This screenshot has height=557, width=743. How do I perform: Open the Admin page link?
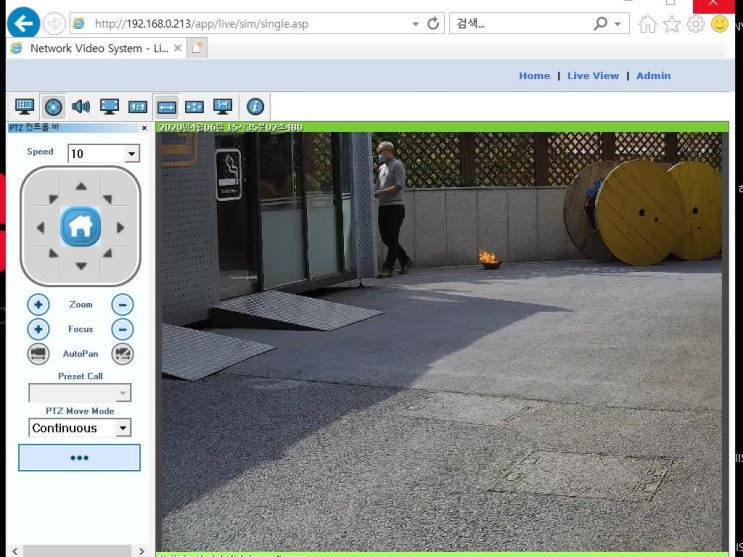tap(653, 76)
